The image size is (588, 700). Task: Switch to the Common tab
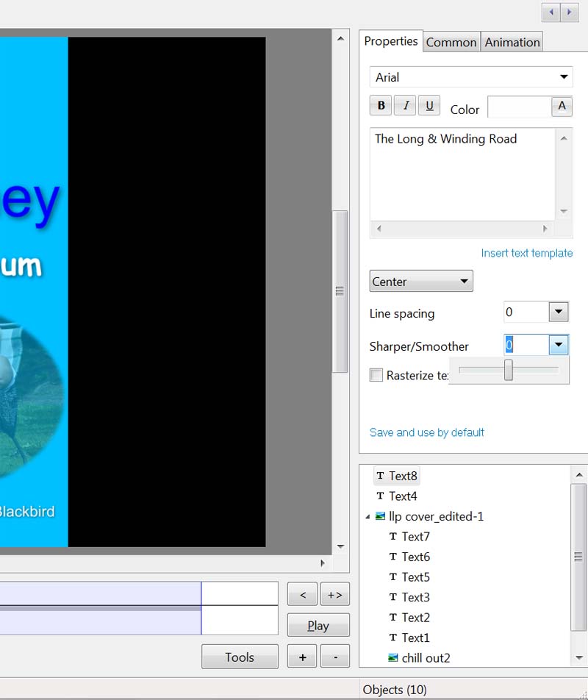(451, 42)
